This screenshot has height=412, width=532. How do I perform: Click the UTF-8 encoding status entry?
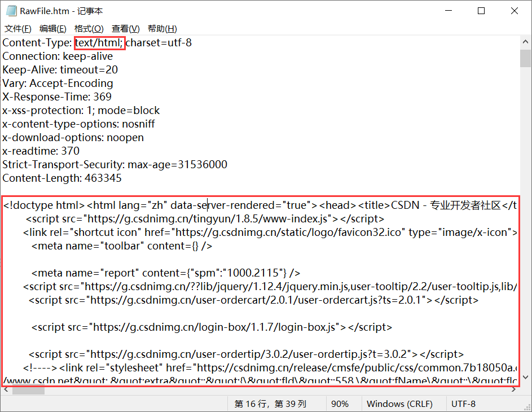[x=463, y=404]
